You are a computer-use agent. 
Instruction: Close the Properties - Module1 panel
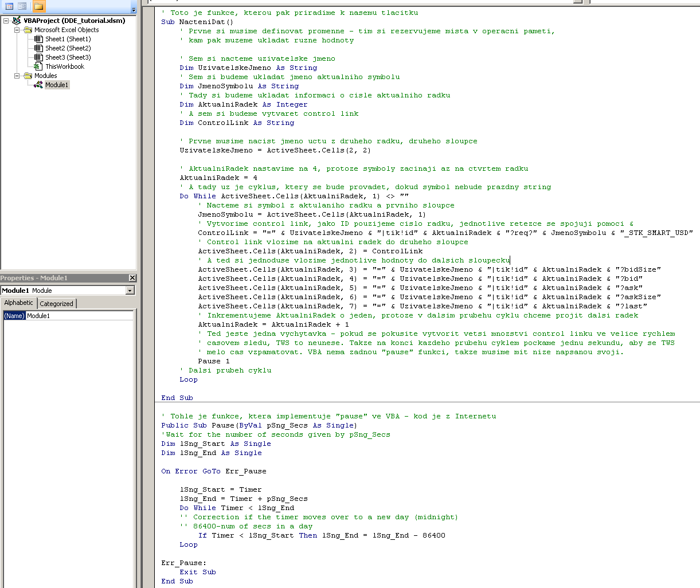[x=132, y=278]
